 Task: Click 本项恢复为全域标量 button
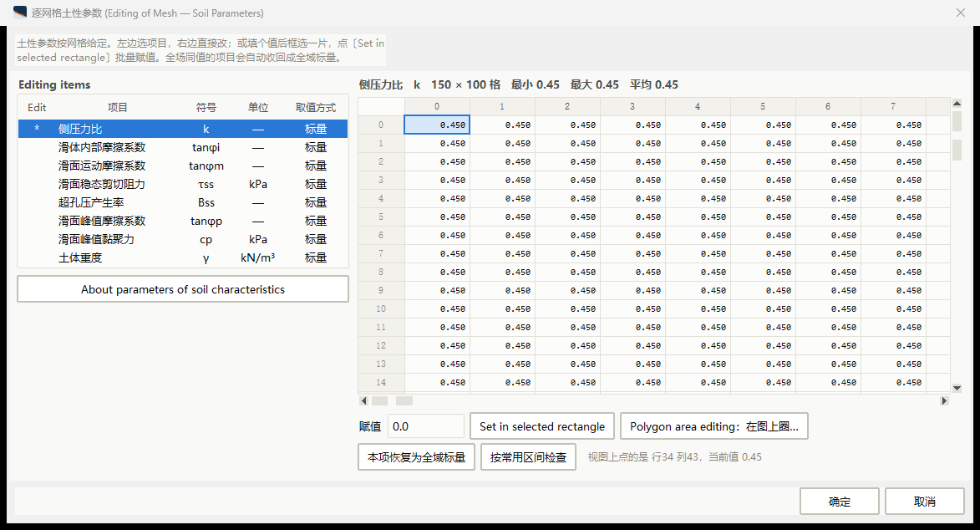[416, 456]
